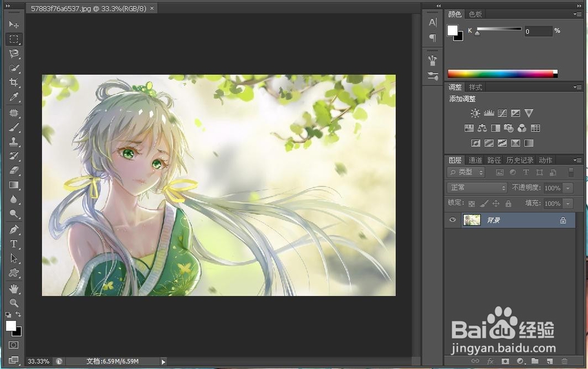
Task: Add an Invert adjustment
Action: pyautogui.click(x=476, y=143)
